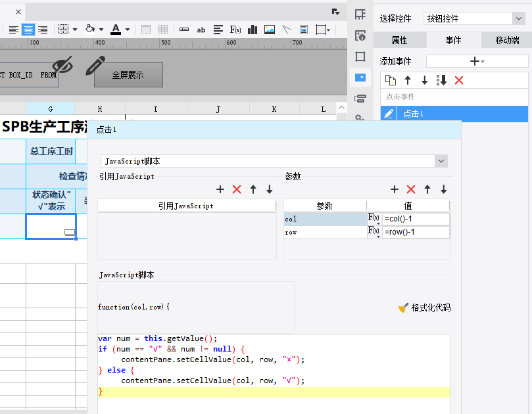Switch to 移动端 tab

point(507,40)
